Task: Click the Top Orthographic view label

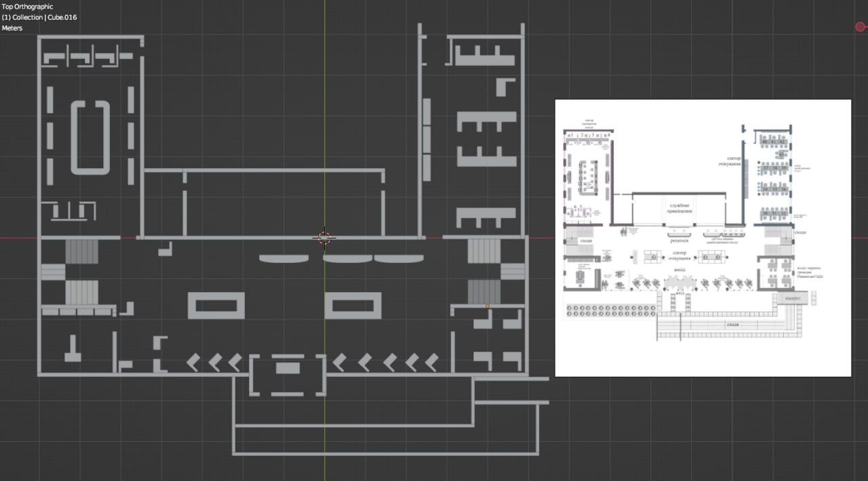Action: click(28, 7)
